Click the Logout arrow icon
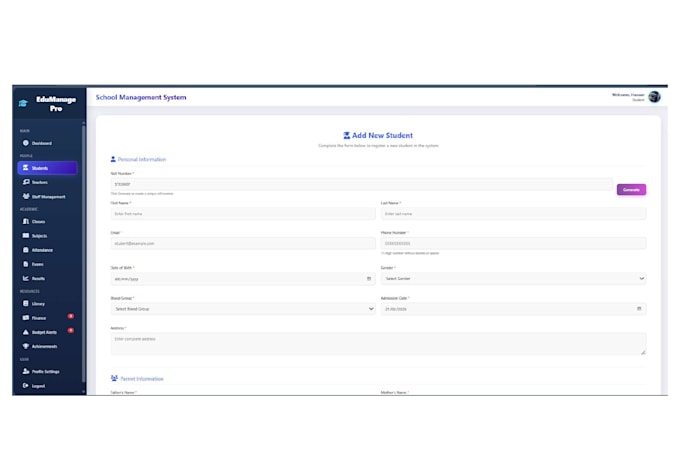 click(26, 385)
